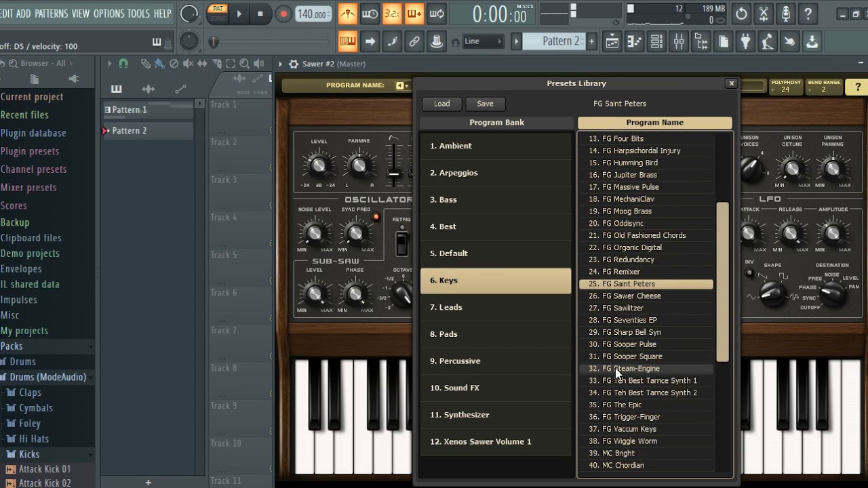868x488 pixels.
Task: Open the PATTERNS menu
Action: 52,14
